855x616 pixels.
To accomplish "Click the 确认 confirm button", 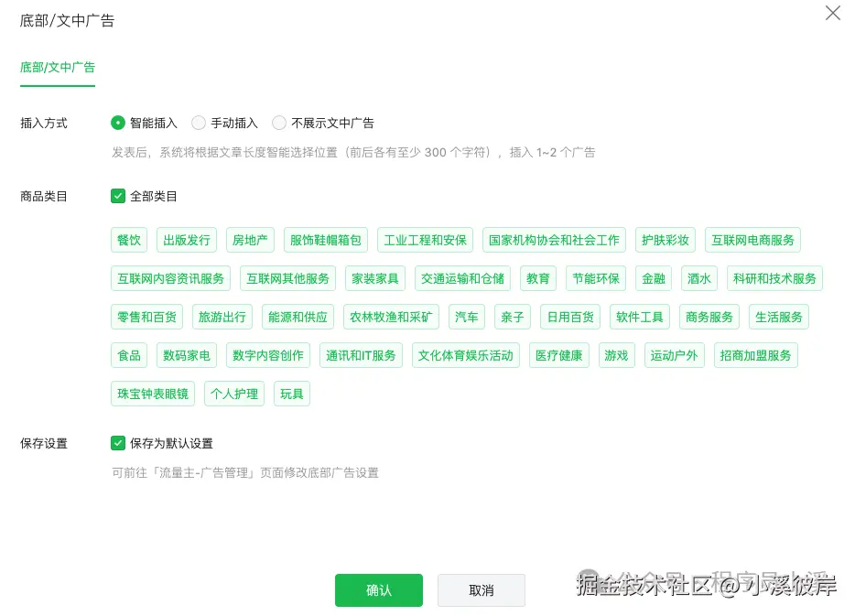I will 378,590.
